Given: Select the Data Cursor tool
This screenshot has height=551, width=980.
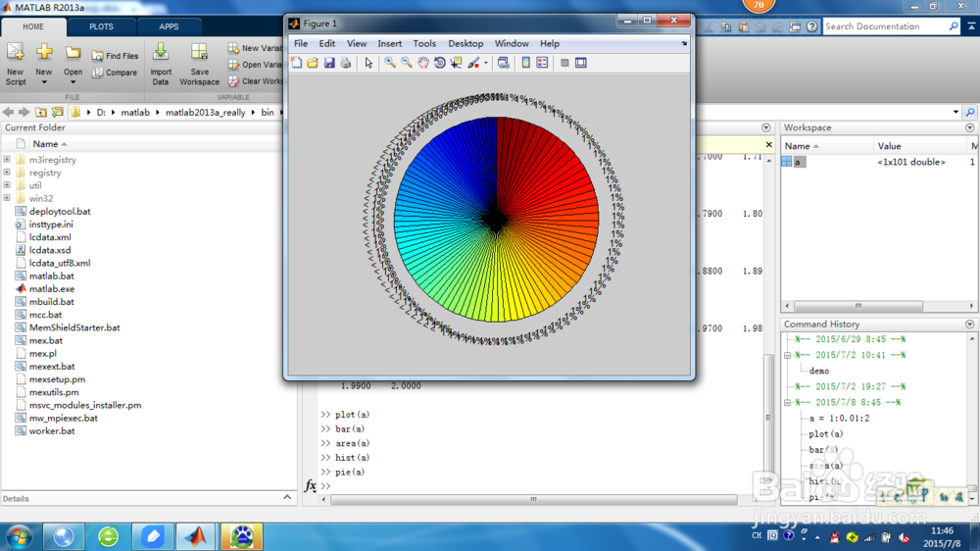Looking at the screenshot, I should [457, 63].
